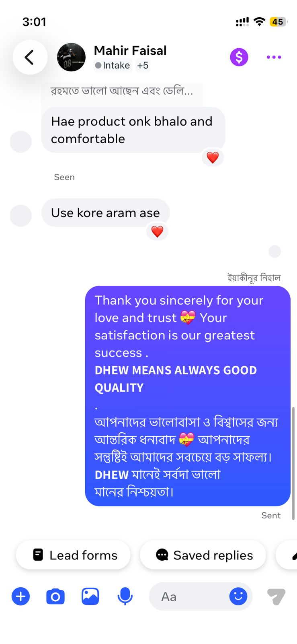Open the purple dollar payment icon

click(239, 57)
